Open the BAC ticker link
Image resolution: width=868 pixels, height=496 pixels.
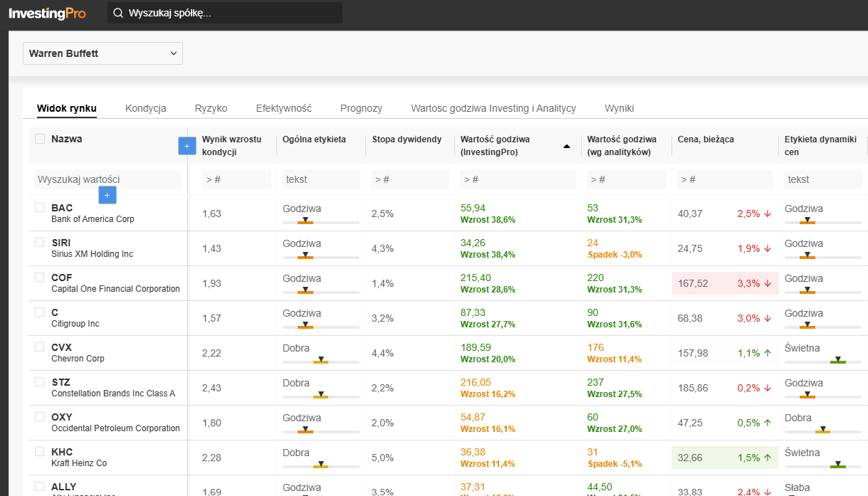(62, 208)
